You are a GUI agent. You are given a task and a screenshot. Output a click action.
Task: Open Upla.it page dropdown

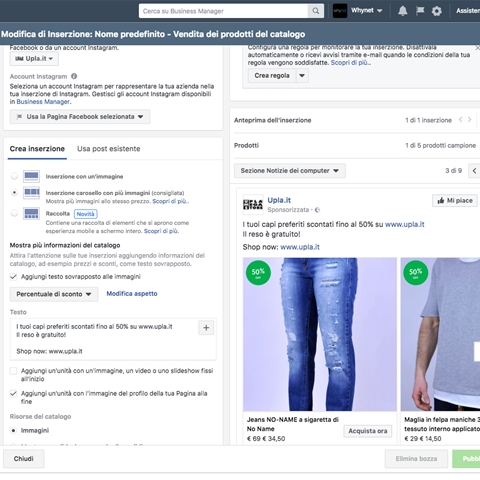(34, 59)
